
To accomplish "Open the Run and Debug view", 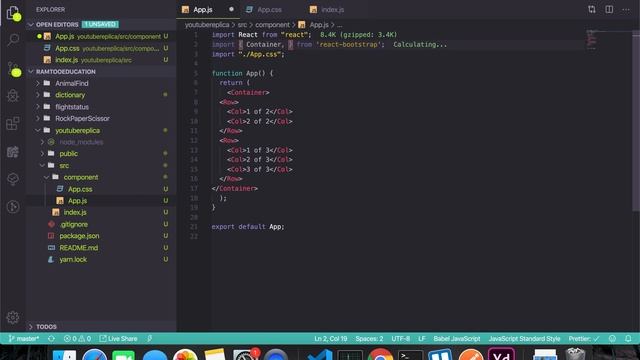I will click(13, 96).
